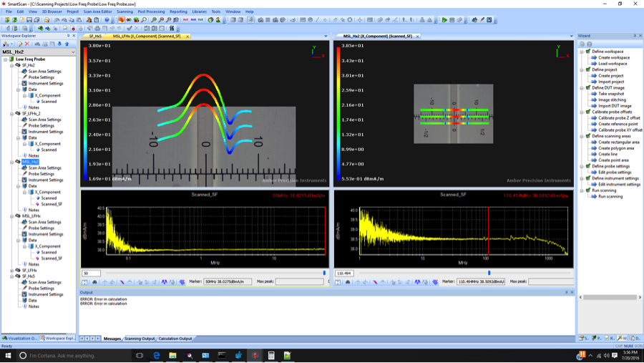The image size is (644, 363).
Task: Open the 3D Browser menu
Action: (52, 11)
